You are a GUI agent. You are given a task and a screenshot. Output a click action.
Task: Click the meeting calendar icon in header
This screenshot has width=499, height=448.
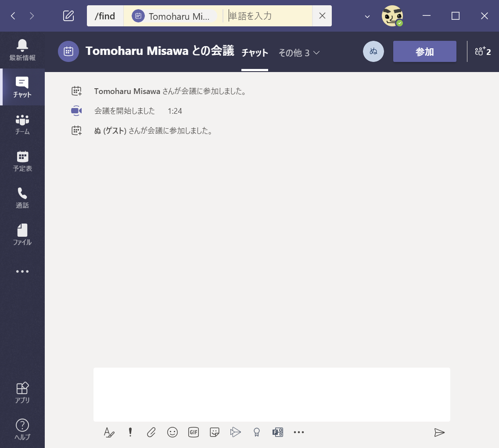68,51
